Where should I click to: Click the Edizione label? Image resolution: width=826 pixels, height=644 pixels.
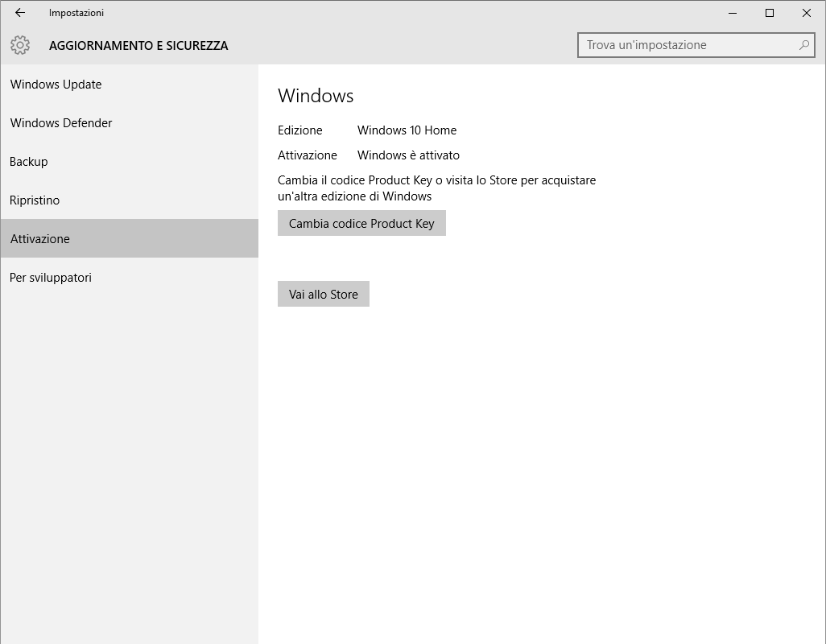(299, 130)
